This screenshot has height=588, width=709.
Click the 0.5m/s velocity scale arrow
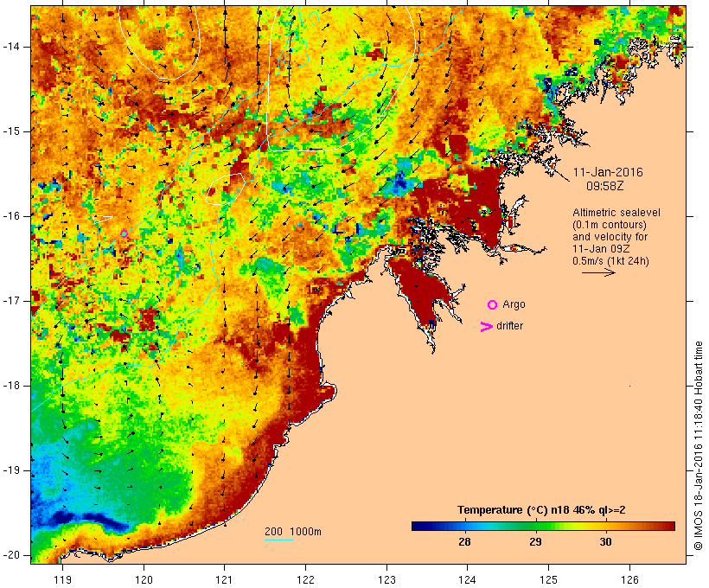598,272
